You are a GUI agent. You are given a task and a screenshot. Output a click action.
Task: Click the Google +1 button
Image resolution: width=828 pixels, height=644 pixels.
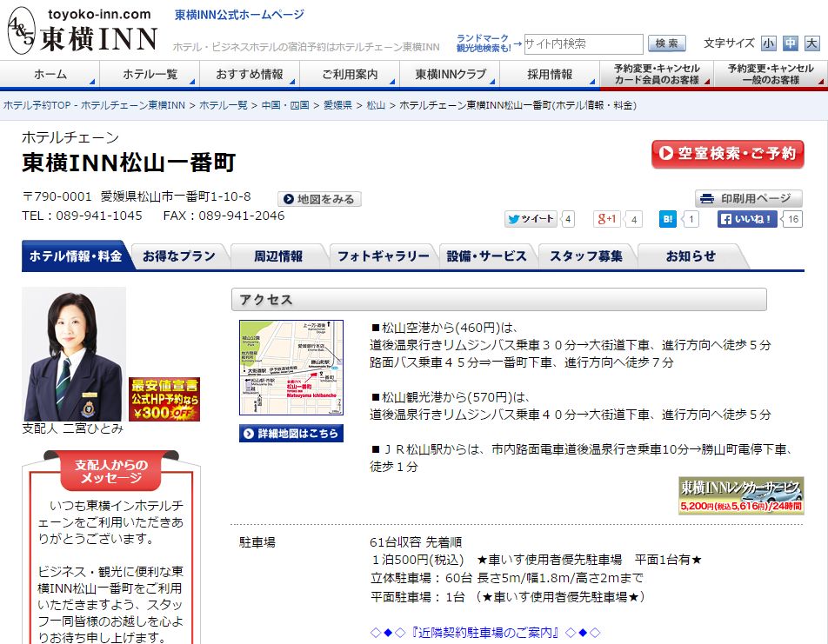pyautogui.click(x=606, y=219)
